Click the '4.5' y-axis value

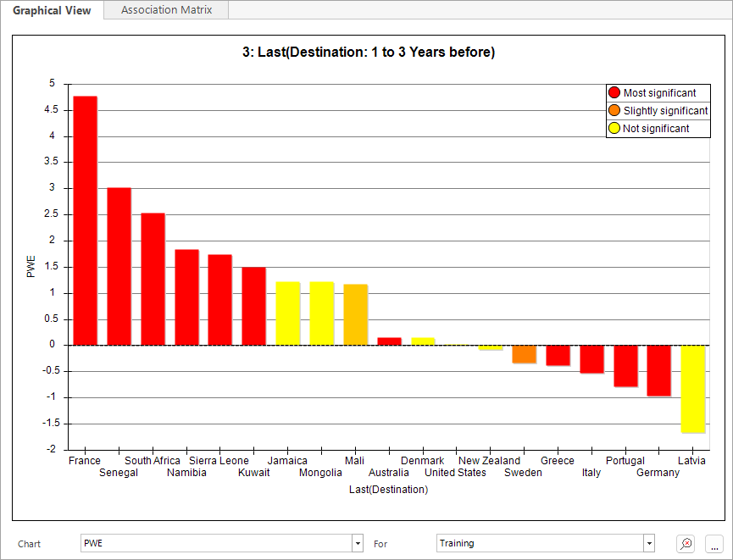(x=51, y=109)
